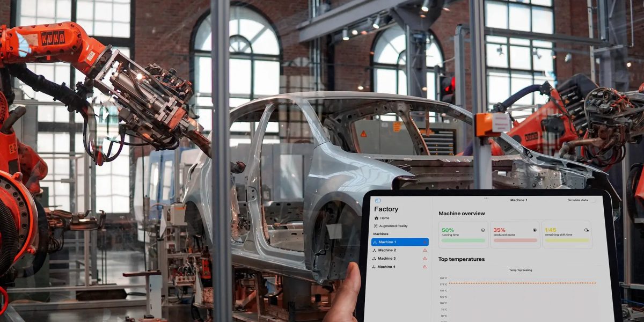The height and width of the screenshot is (322, 644).
Task: Click the status icon on produced quota card
Action: pos(535,230)
